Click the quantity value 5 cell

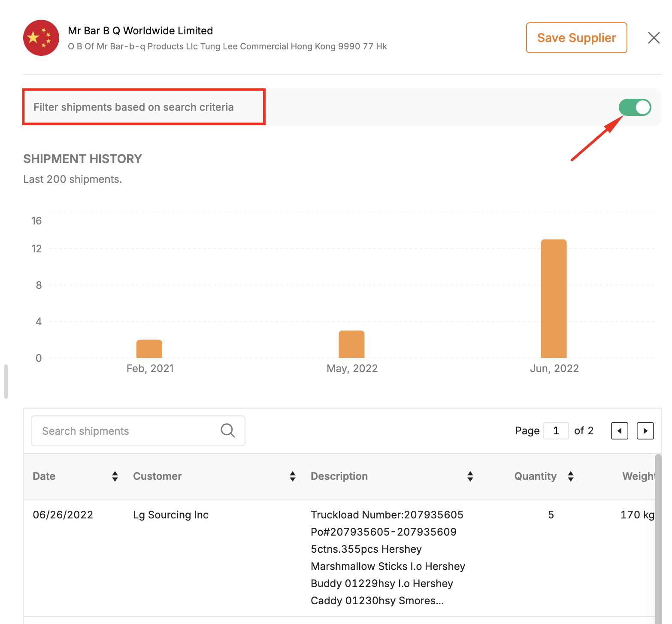point(551,515)
